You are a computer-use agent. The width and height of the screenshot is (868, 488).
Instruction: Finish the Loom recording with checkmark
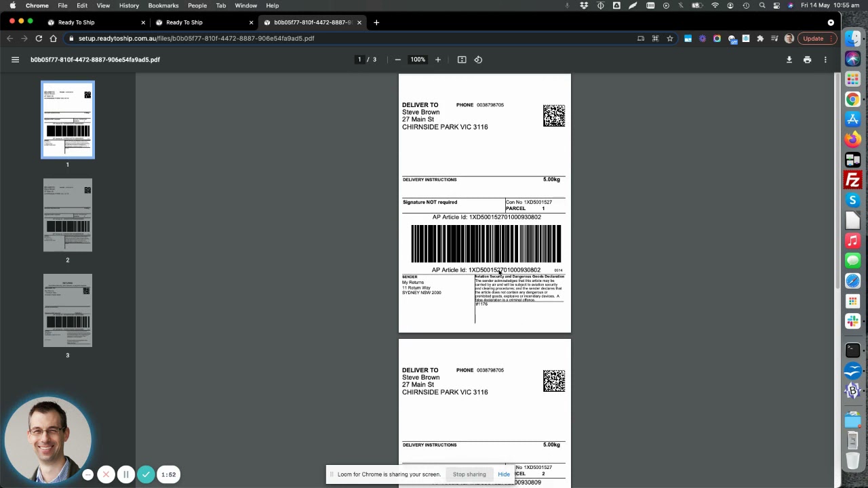pos(146,474)
